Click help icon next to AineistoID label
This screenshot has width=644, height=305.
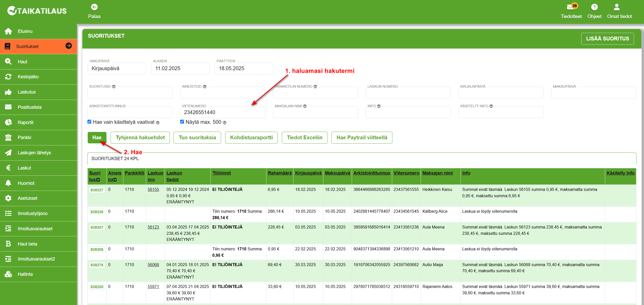(205, 87)
